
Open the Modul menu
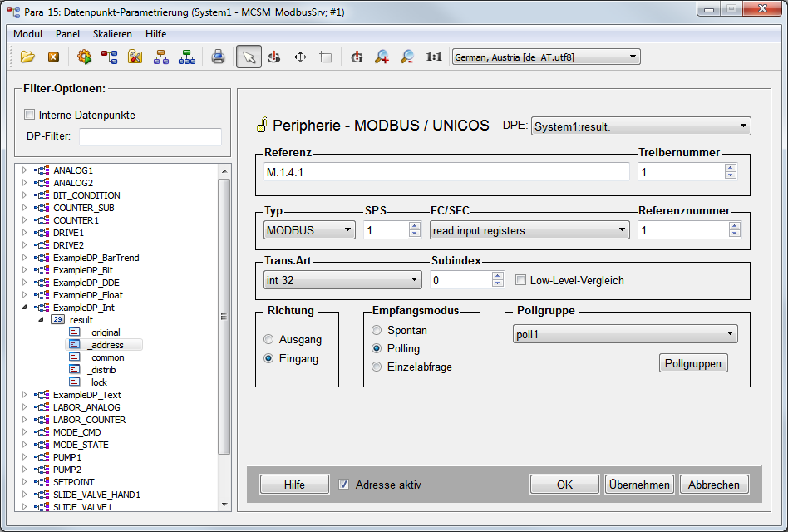[x=27, y=33]
